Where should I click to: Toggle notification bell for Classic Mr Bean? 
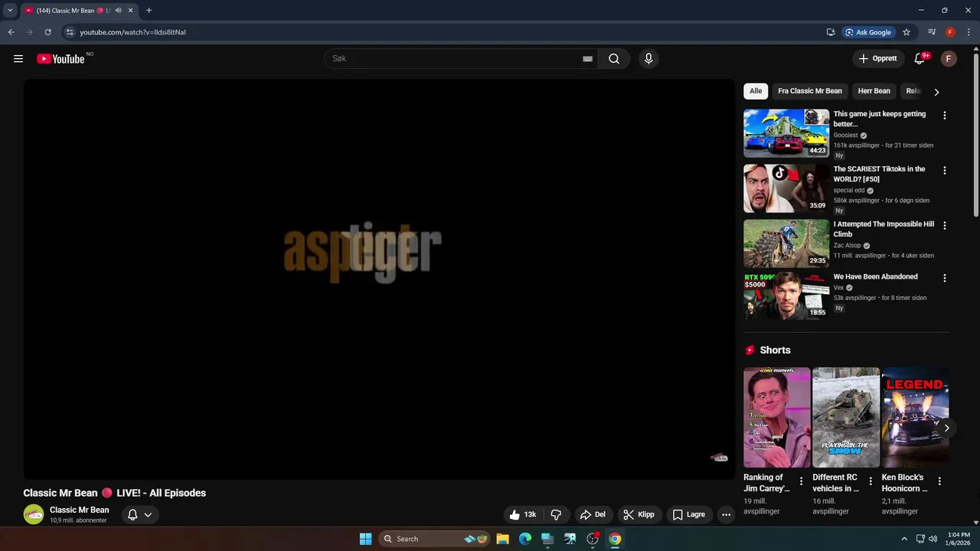(139, 515)
